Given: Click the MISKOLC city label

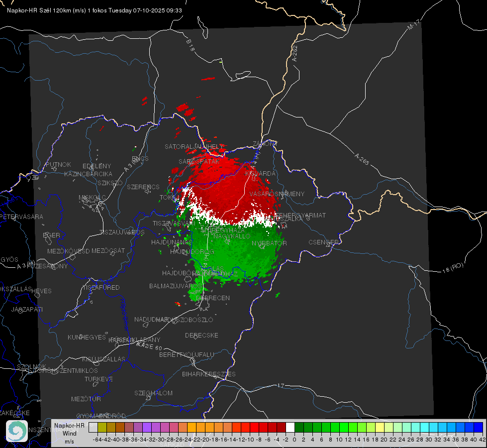Looking at the screenshot, I should [x=92, y=198].
